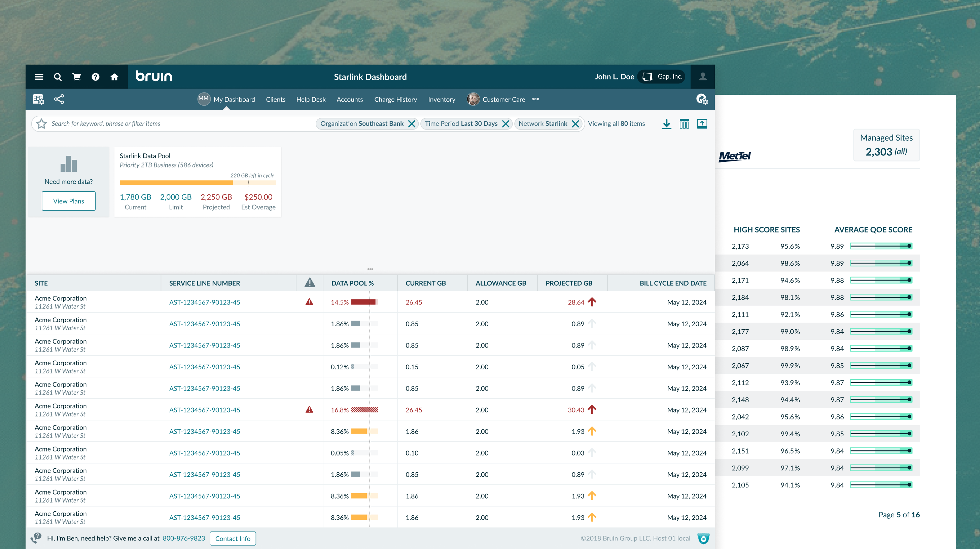Viewport: 980px width, 549px height.
Task: Click the $250.00 Est Overage value
Action: coord(258,197)
